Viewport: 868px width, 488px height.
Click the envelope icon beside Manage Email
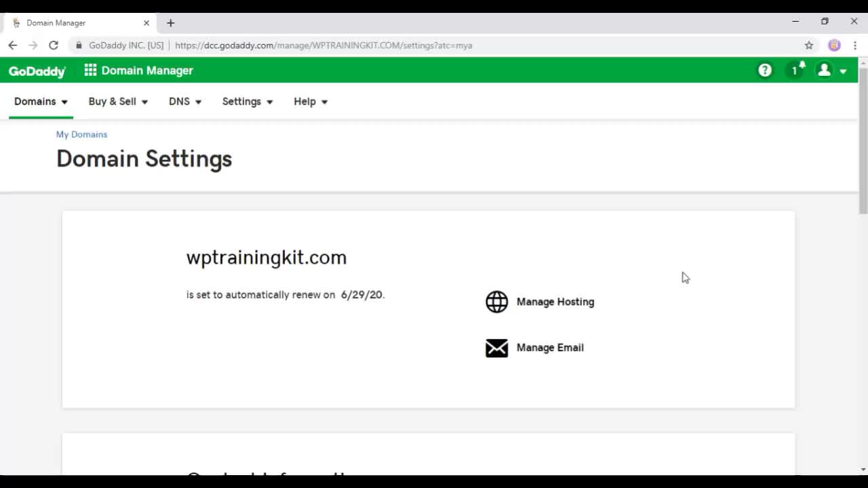pyautogui.click(x=496, y=348)
